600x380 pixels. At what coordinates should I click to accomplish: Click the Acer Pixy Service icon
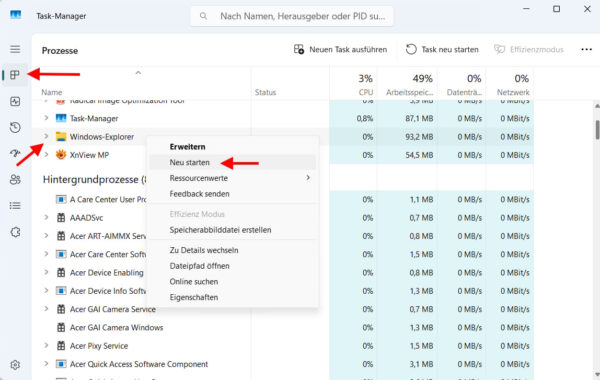click(x=61, y=346)
